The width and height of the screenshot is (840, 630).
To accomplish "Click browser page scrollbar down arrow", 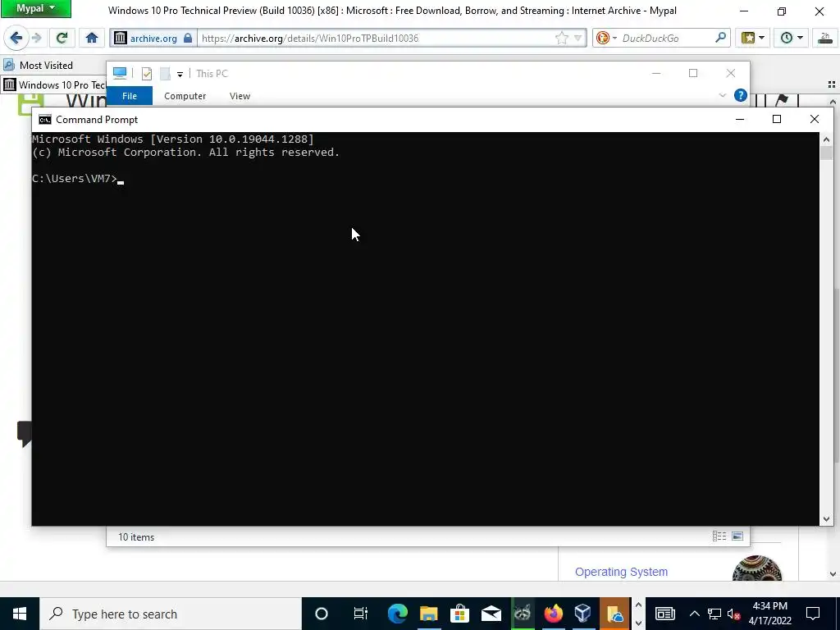I will 833,574.
